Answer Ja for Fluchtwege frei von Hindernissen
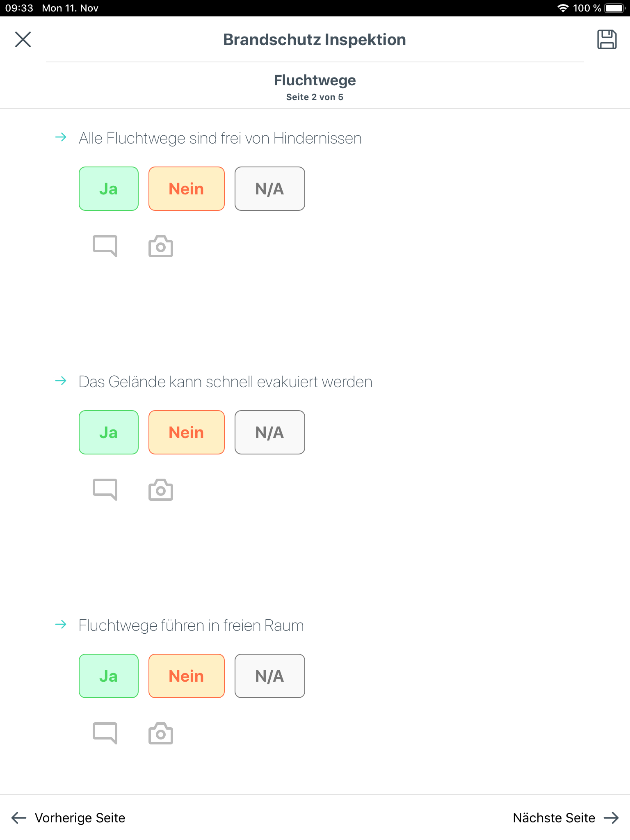The width and height of the screenshot is (630, 840). point(109,189)
